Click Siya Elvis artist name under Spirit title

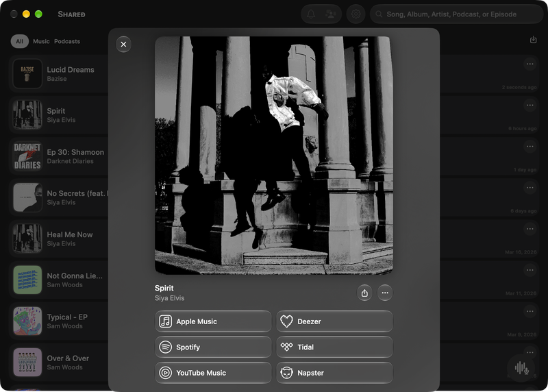point(169,298)
